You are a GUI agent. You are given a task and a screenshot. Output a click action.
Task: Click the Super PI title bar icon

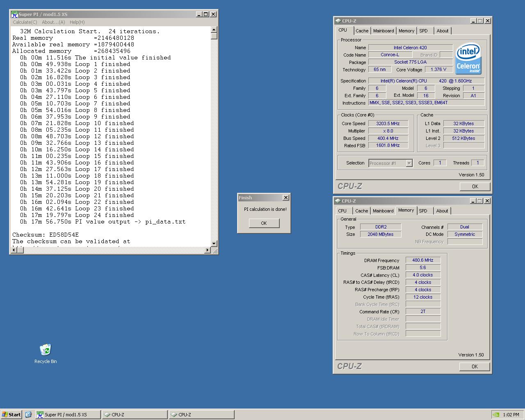click(x=14, y=14)
